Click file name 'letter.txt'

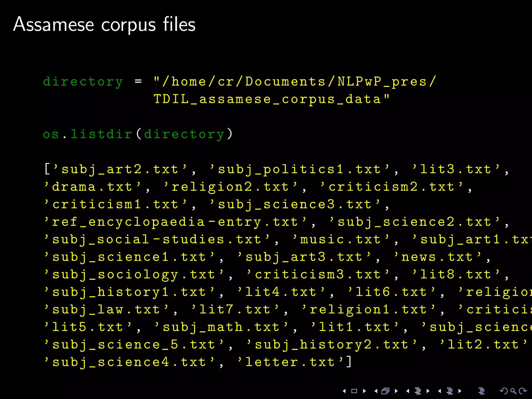(x=290, y=362)
